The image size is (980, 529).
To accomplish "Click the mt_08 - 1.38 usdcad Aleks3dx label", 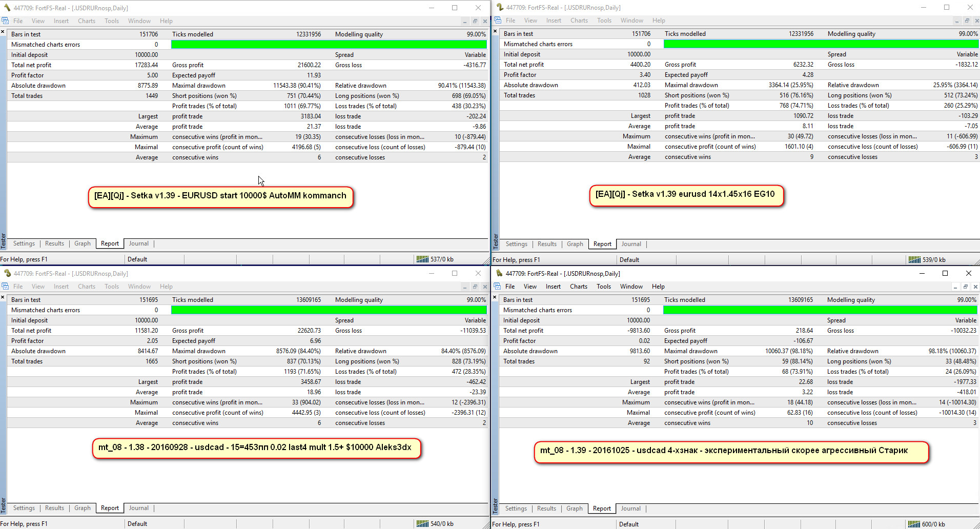I will [256, 449].
